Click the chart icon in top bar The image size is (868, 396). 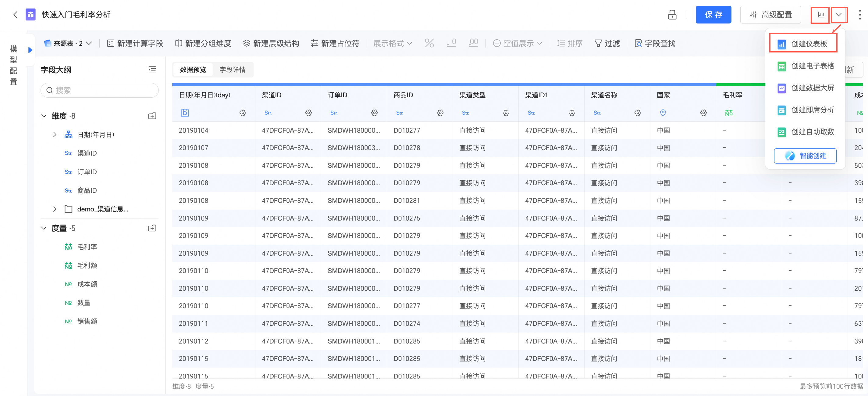pos(820,15)
